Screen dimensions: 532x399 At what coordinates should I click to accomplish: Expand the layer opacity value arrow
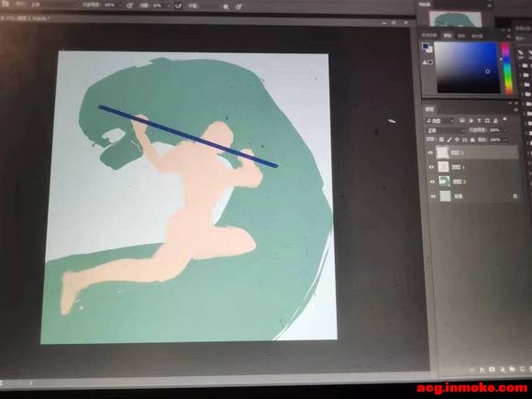coord(504,130)
